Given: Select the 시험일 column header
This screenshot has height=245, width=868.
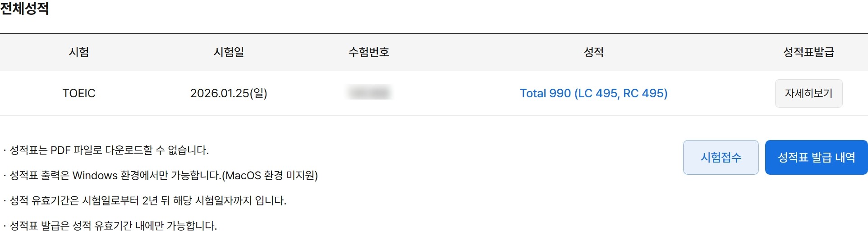Looking at the screenshot, I should pos(229,52).
